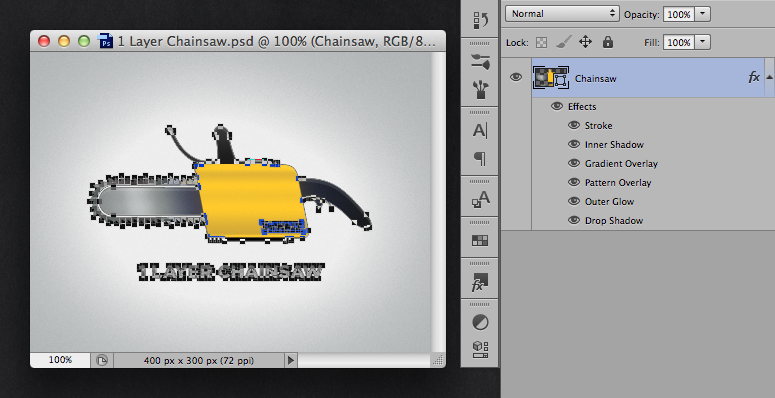775x398 pixels.
Task: Click the document window resize grip
Action: [x=437, y=360]
